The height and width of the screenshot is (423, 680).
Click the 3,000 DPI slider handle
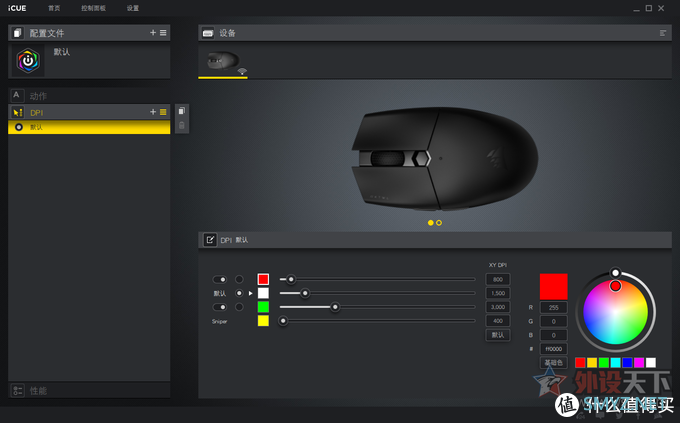[335, 307]
